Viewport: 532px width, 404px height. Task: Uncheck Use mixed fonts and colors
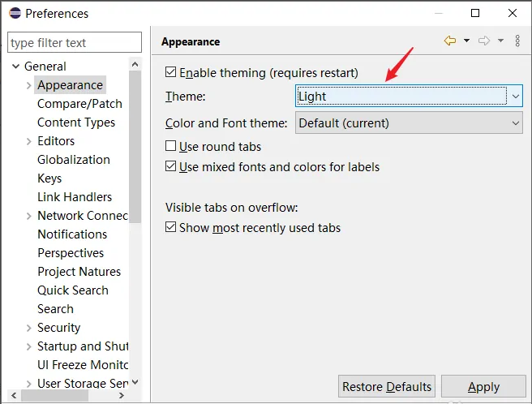pos(171,167)
